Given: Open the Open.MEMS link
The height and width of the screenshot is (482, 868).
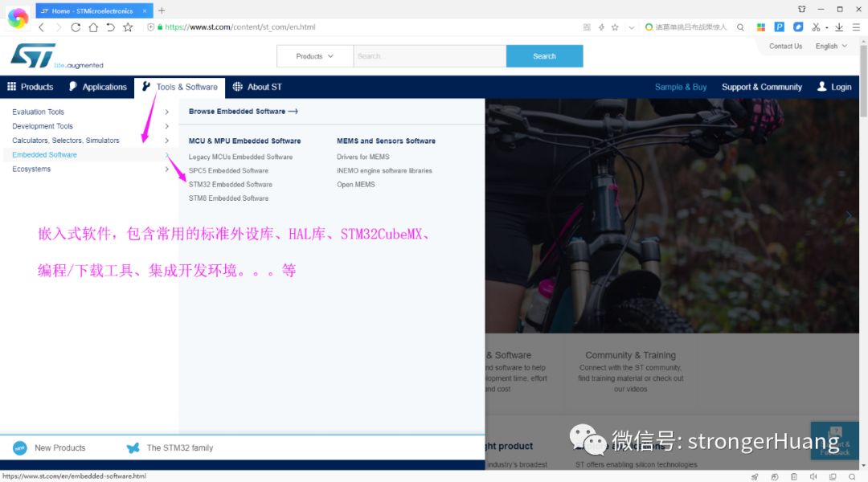Looking at the screenshot, I should pos(356,184).
